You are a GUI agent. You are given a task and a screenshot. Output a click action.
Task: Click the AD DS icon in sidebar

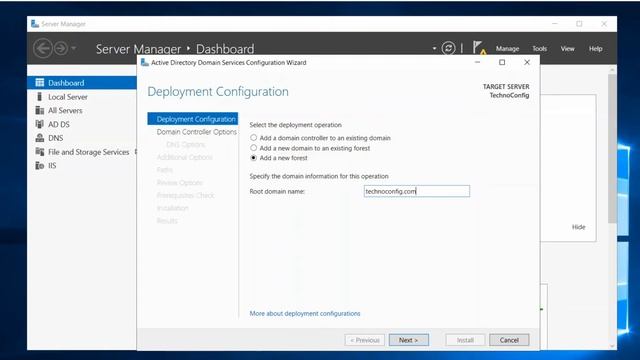click(40, 124)
